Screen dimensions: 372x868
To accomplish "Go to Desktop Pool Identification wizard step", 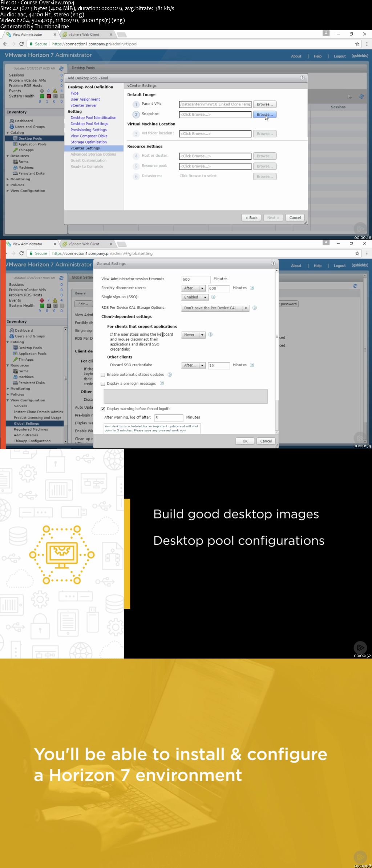I will point(93,117).
